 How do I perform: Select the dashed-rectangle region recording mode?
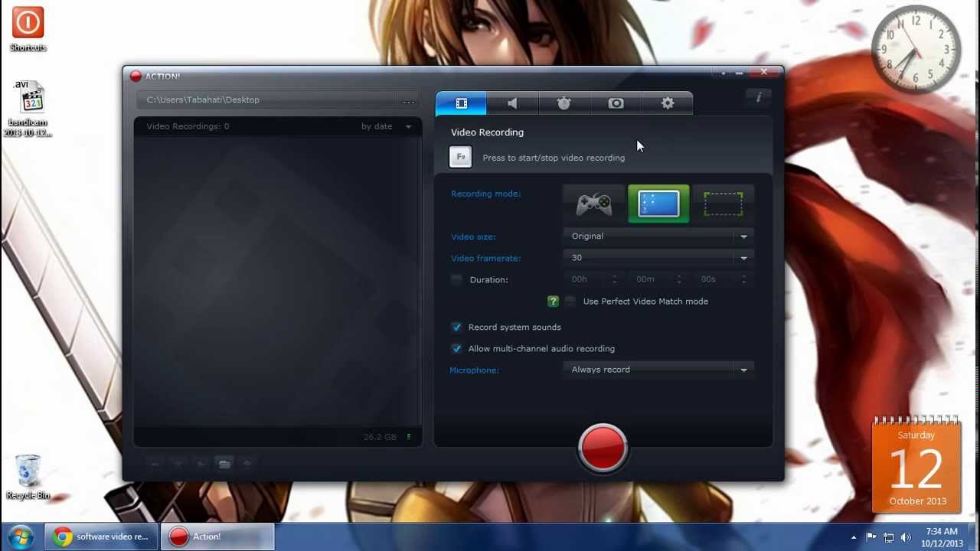click(x=723, y=204)
